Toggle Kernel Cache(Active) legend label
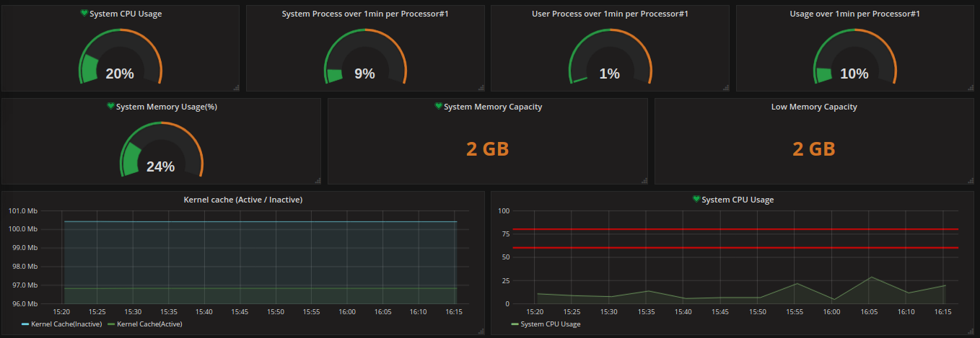Screen dimensions: 980x338 pyautogui.click(x=149, y=324)
